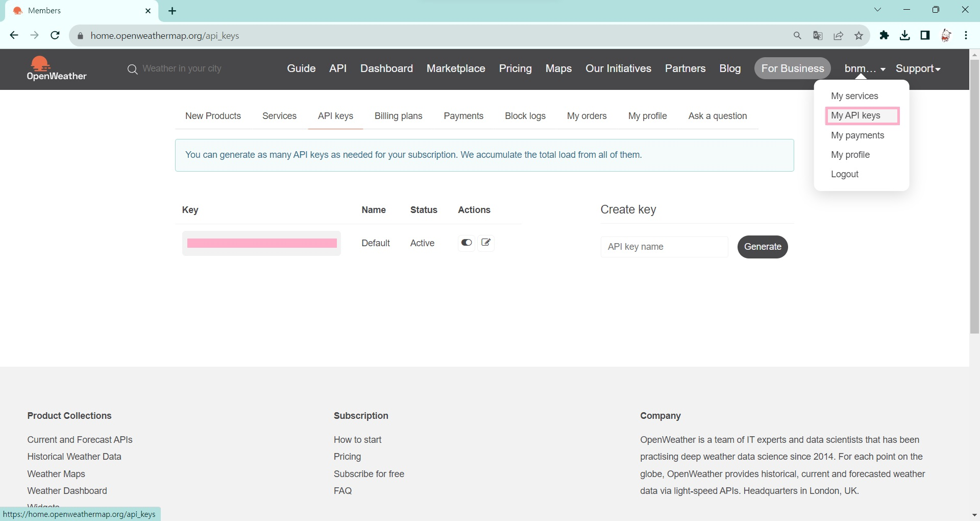980x521 pixels.
Task: Focus the API key name field
Action: [x=664, y=247]
